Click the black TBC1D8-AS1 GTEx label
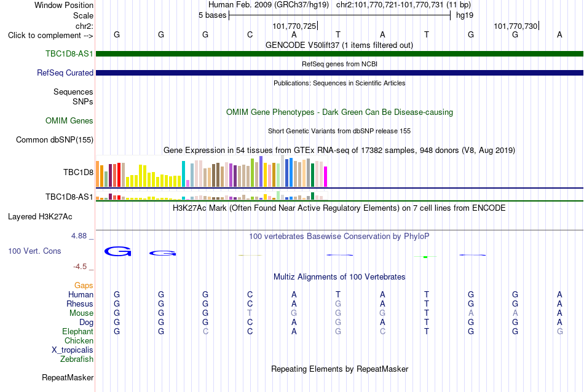 point(69,197)
